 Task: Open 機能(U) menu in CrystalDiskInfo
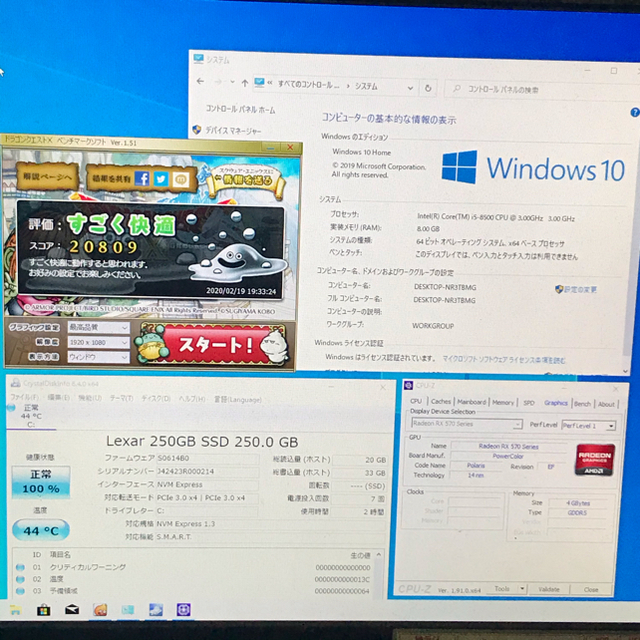(90, 398)
